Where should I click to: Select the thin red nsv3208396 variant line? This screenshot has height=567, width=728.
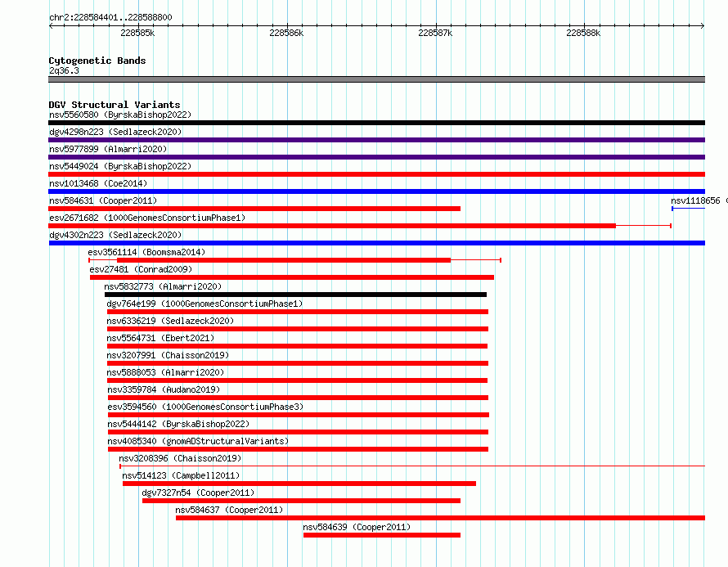412,466
